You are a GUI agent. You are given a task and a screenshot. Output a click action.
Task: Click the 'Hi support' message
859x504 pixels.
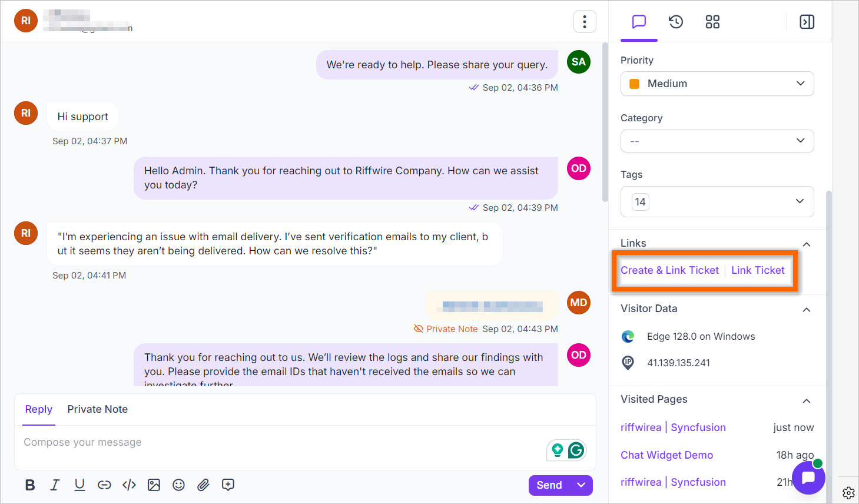point(82,117)
